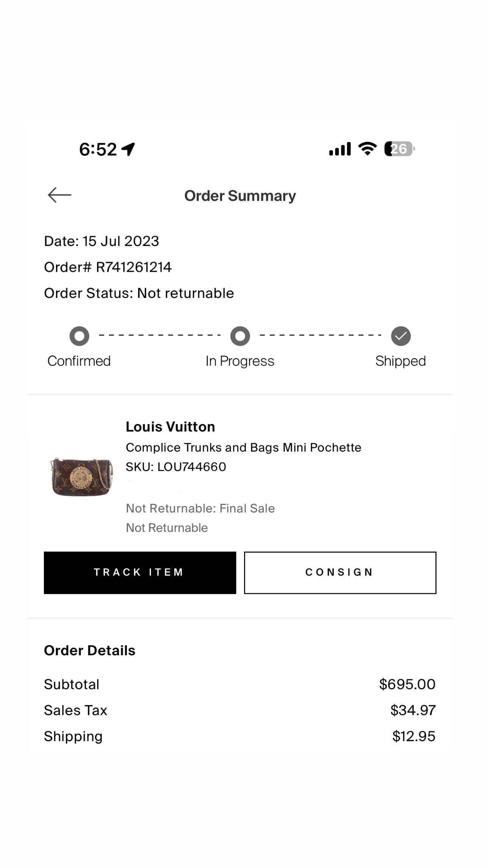Select the order number R741261214
Viewport: 488px width, 868px height.
[x=134, y=267]
